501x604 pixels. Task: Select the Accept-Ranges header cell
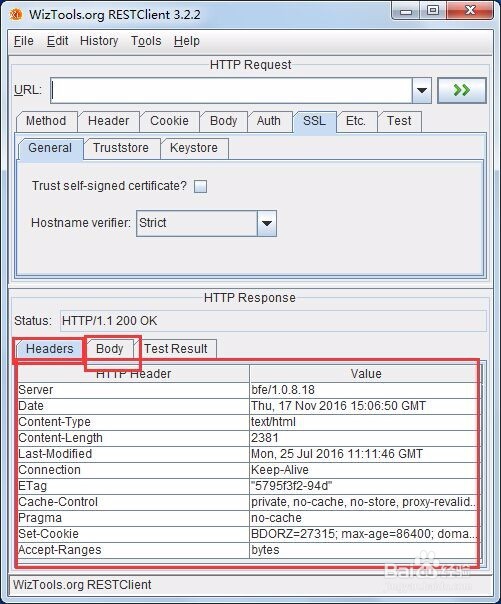pos(134,550)
